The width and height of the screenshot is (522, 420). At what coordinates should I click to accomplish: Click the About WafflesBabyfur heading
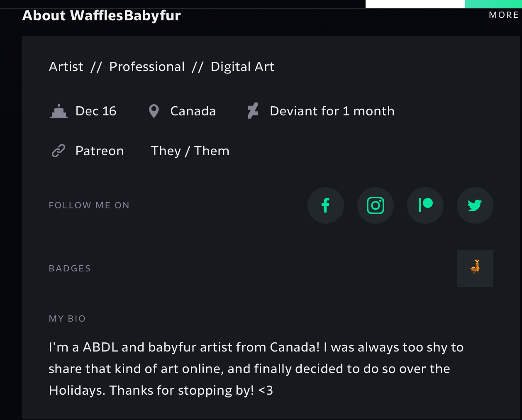pos(102,16)
